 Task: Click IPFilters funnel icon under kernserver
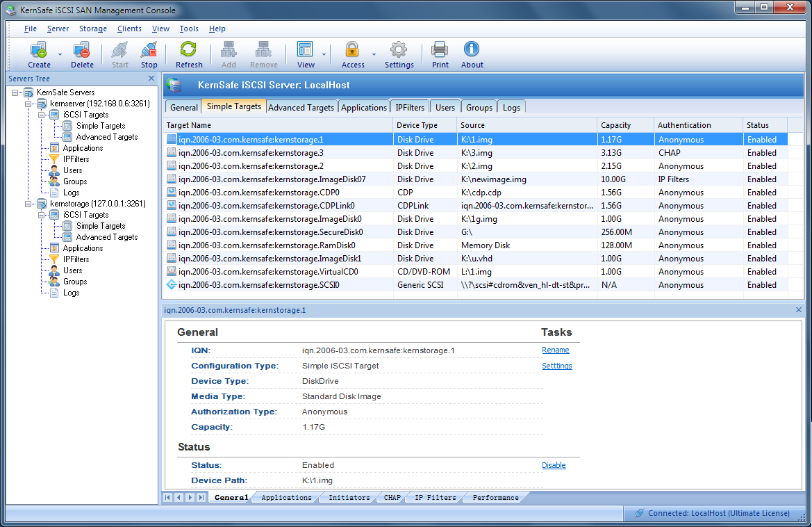point(54,159)
